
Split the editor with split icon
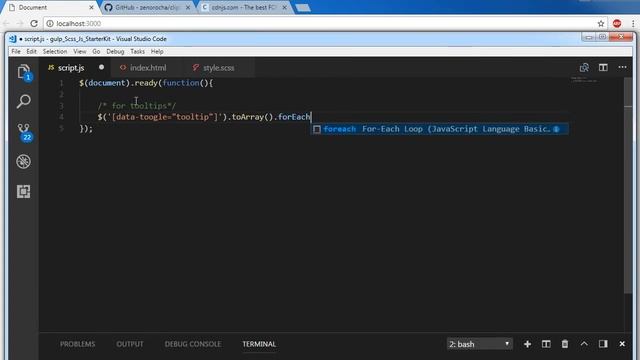pyautogui.click(x=603, y=67)
